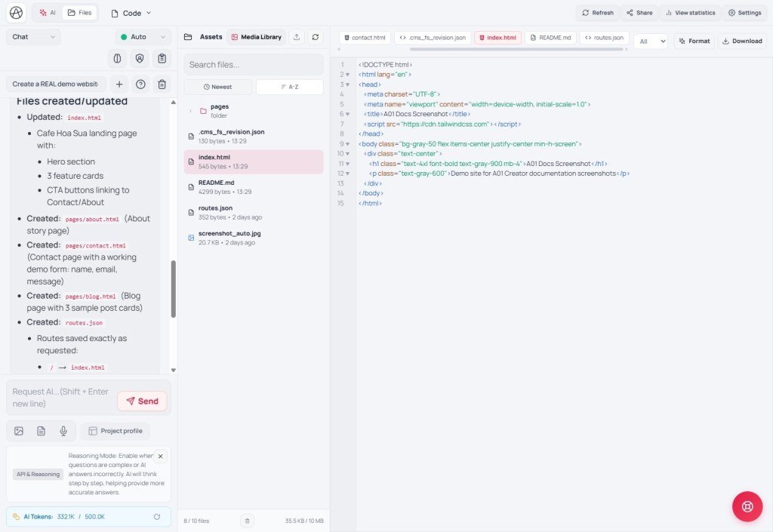Open View statistics
773x532 pixels.
point(690,13)
